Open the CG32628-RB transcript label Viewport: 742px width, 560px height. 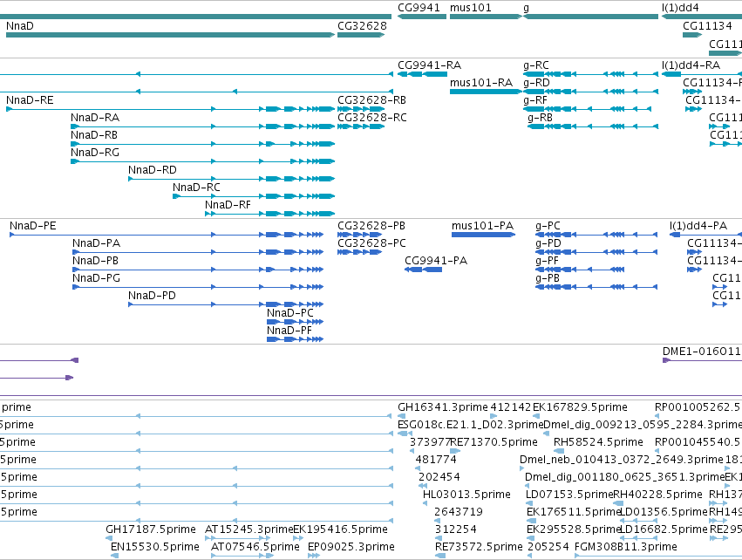coord(372,100)
